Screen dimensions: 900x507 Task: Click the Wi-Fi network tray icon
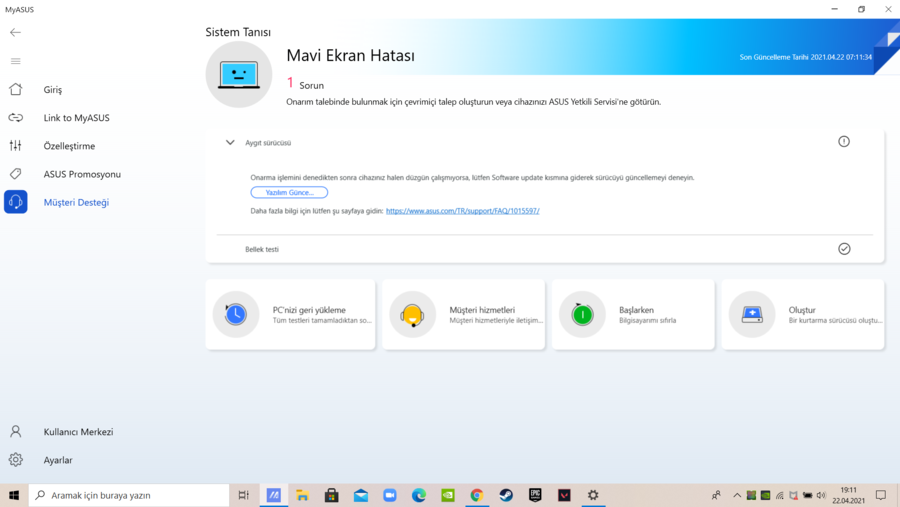(x=779, y=495)
